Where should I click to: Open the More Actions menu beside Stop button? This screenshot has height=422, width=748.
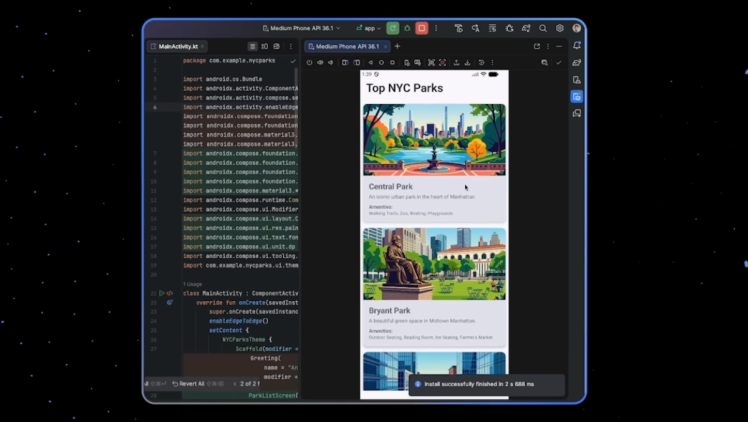(437, 28)
